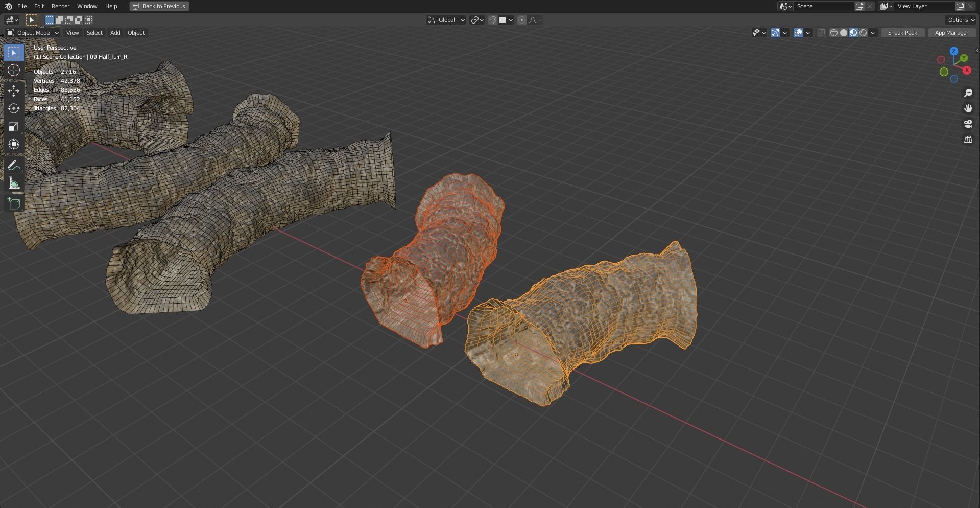The height and width of the screenshot is (508, 980).
Task: Click the new view layer icon beside View Layer
Action: pos(960,6)
